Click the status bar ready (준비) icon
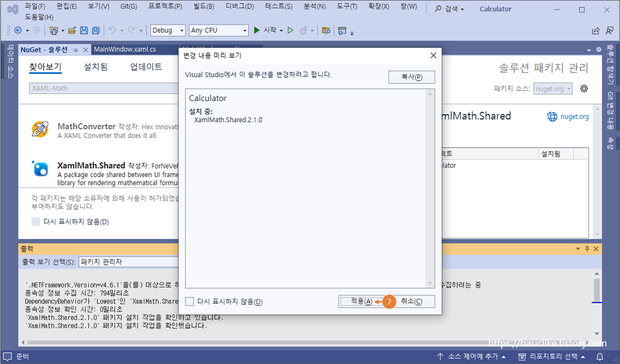The image size is (620, 364). (7, 357)
